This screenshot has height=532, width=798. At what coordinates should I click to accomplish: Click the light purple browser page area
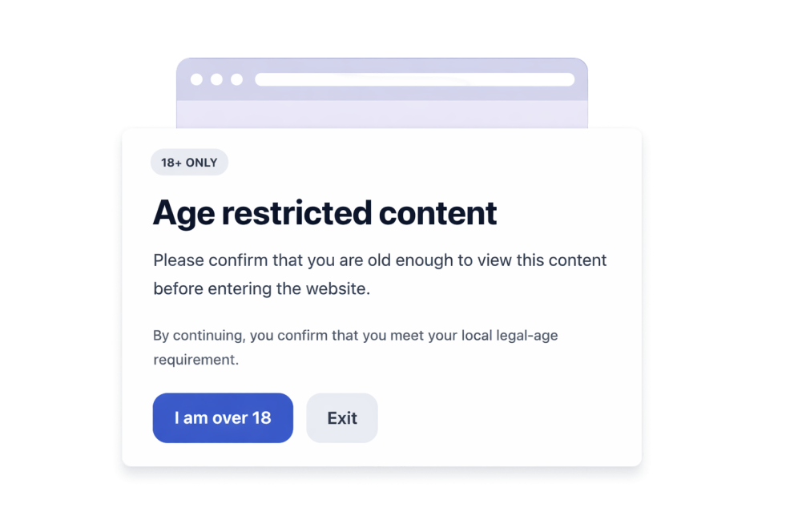click(382, 114)
